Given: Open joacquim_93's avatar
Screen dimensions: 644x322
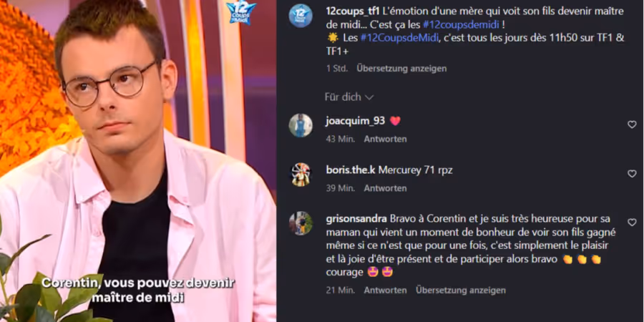Looking at the screenshot, I should [301, 125].
